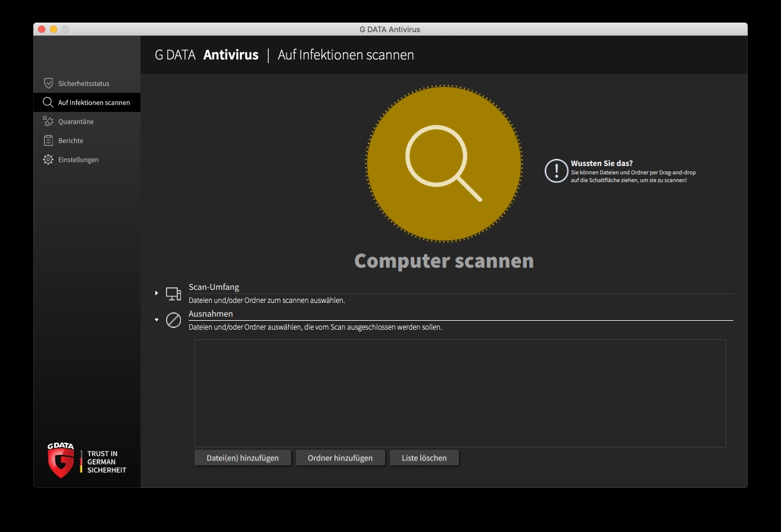781x532 pixels.
Task: Click the Quarantäne virus icon
Action: click(48, 121)
